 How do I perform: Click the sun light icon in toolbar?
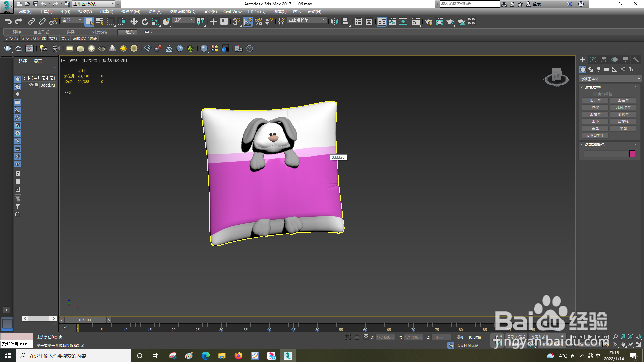tap(123, 49)
